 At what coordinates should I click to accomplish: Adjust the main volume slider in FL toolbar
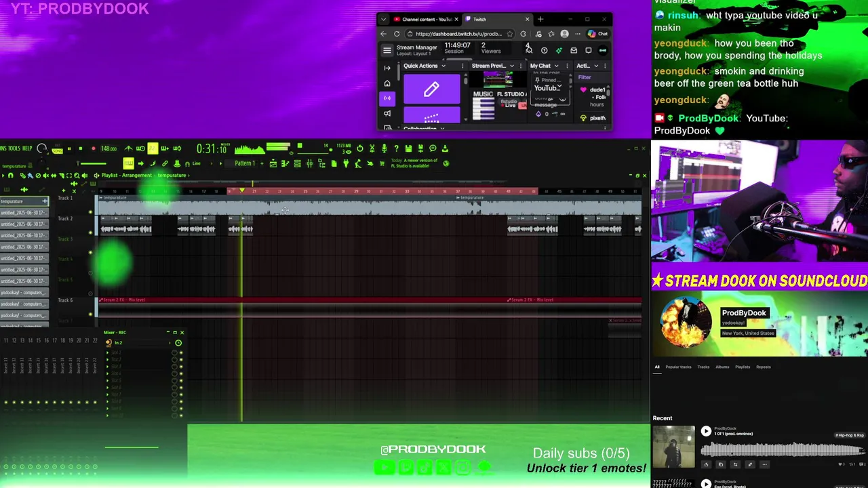[92, 163]
